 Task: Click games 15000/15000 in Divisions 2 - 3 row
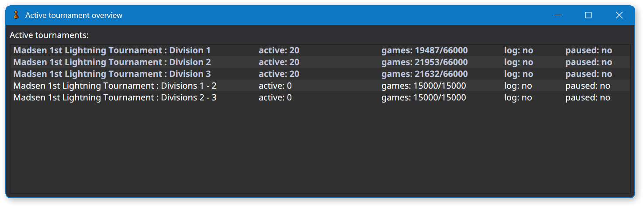coord(424,98)
